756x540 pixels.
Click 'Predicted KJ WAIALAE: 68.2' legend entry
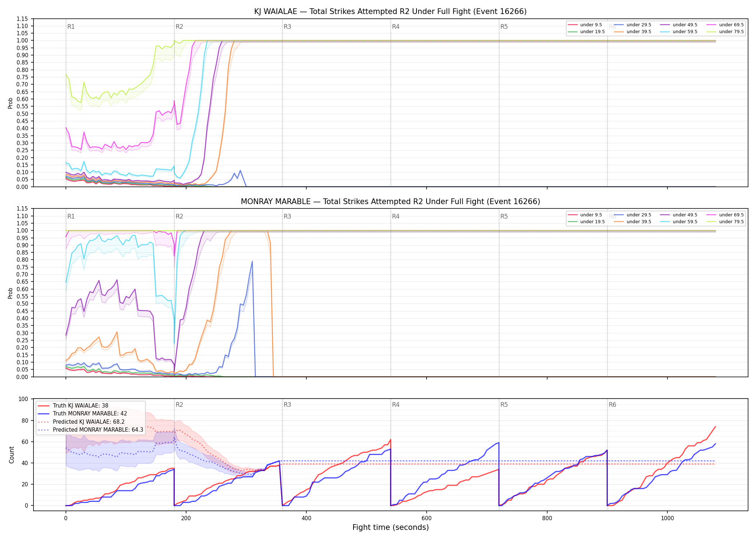coord(81,422)
